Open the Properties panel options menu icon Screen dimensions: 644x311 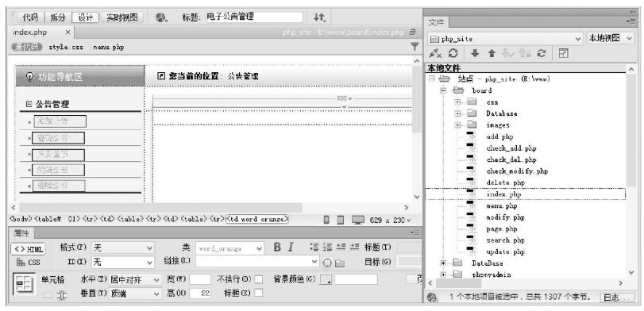point(415,232)
